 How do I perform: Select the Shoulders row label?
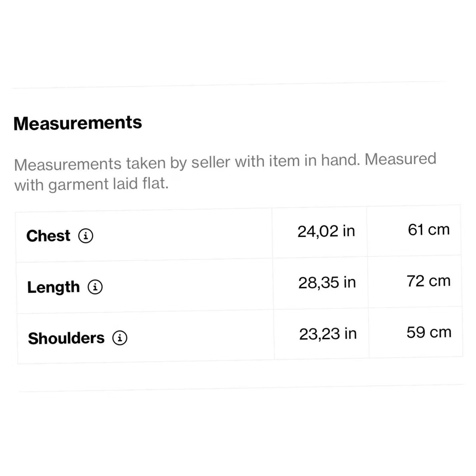66,338
